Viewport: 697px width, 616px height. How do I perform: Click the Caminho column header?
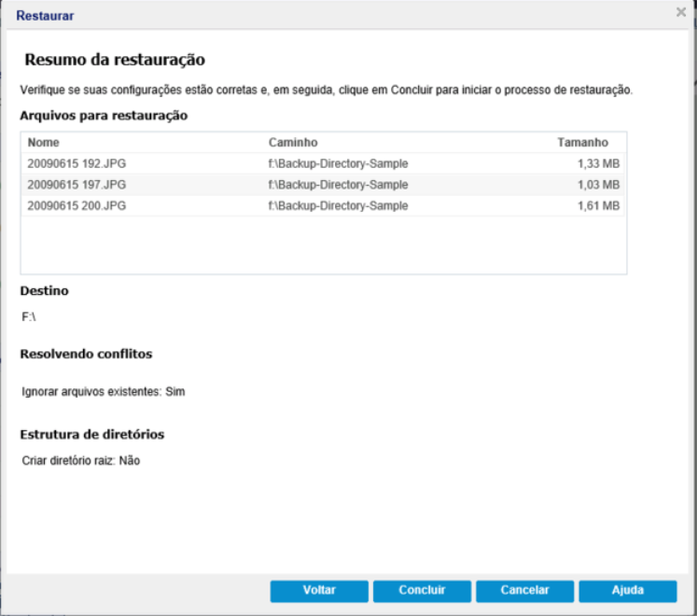[293, 143]
